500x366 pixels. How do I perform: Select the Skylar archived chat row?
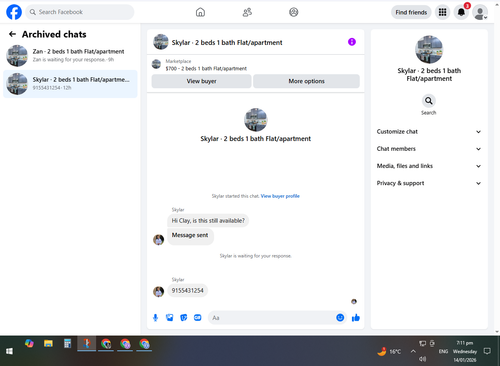click(x=70, y=84)
